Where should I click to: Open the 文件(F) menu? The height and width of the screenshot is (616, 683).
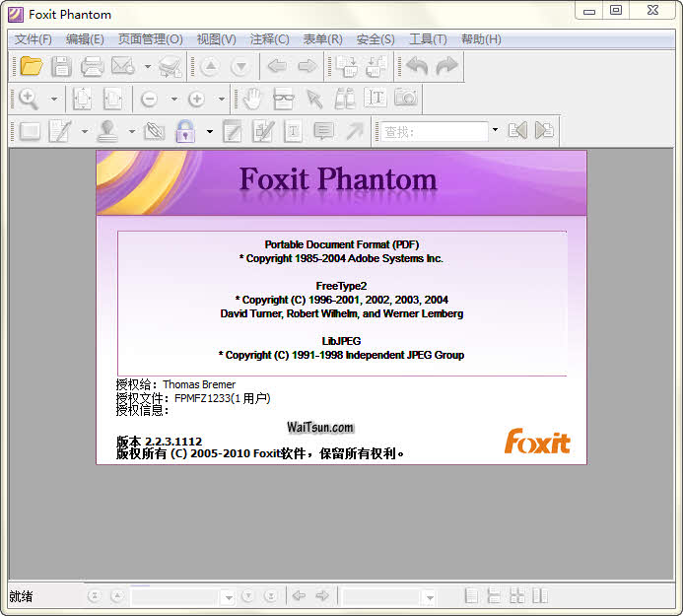coord(33,39)
